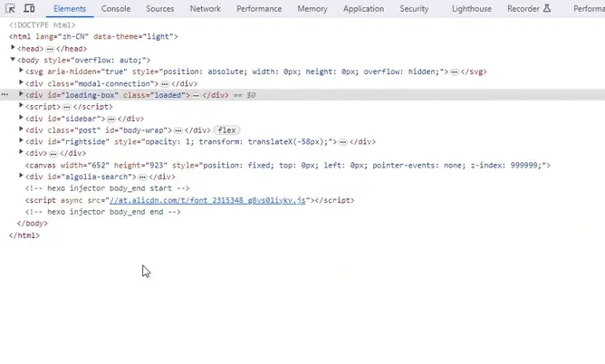This screenshot has width=605, height=364.
Task: Toggle the device toolbar icon
Action: (29, 8)
